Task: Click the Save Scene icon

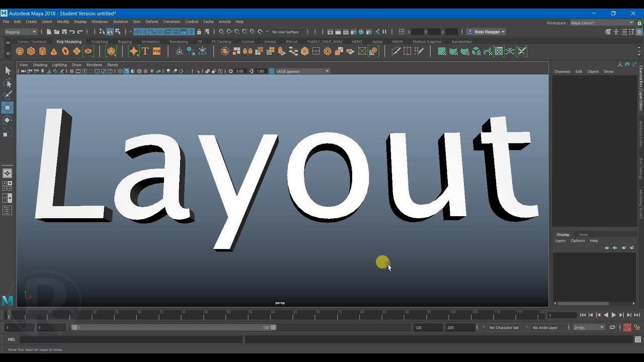Action: pos(64,32)
